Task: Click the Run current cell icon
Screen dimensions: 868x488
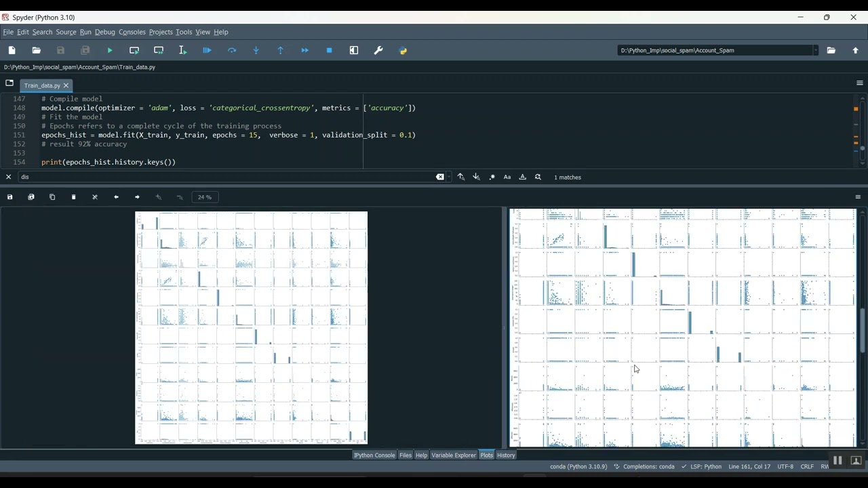Action: tap(134, 50)
